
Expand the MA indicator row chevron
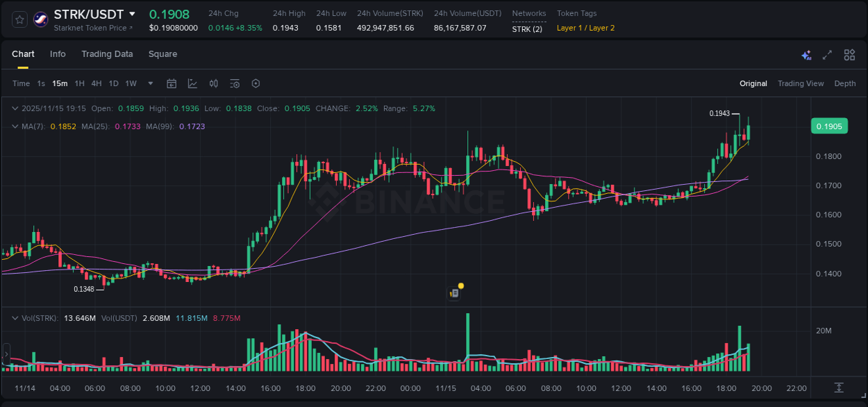coord(15,126)
